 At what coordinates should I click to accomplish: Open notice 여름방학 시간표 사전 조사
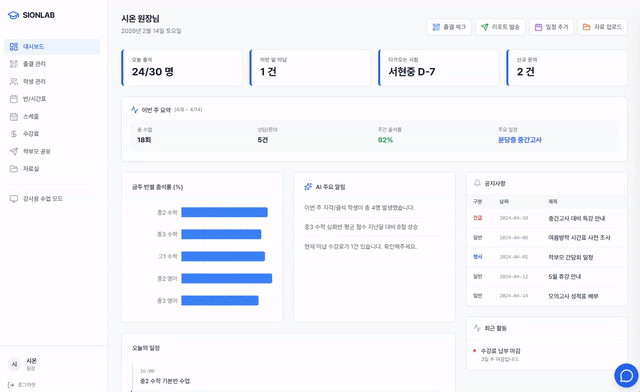(547, 238)
